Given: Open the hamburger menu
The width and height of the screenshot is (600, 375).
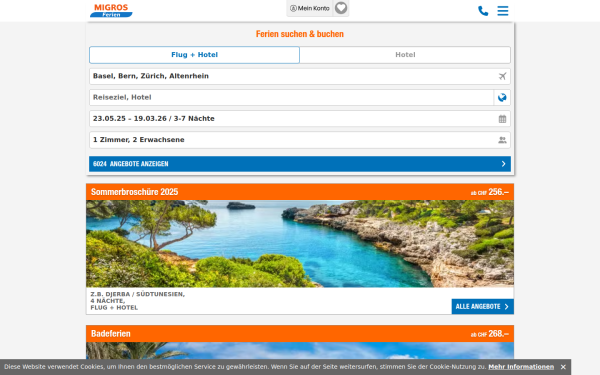Looking at the screenshot, I should pos(503,11).
